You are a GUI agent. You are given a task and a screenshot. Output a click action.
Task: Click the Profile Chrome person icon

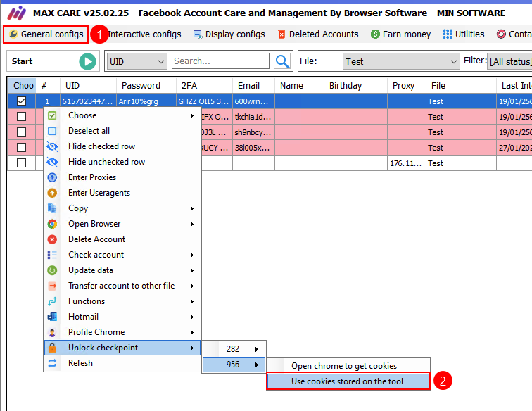(x=52, y=333)
